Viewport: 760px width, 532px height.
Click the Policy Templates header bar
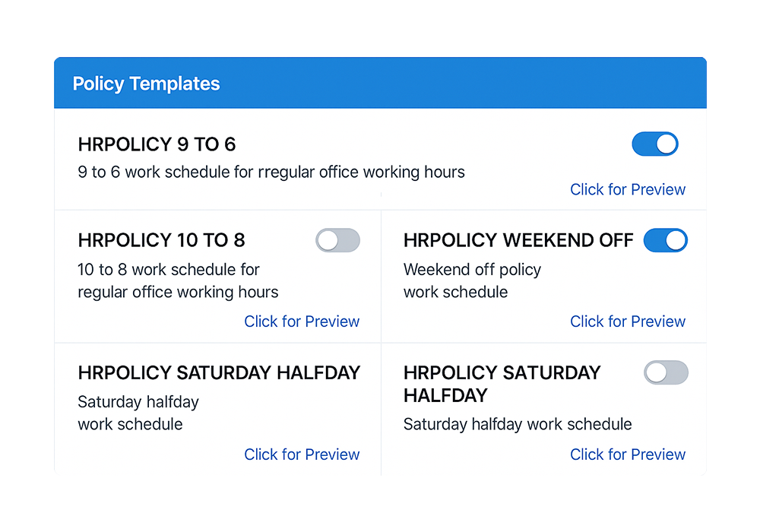pyautogui.click(x=380, y=83)
